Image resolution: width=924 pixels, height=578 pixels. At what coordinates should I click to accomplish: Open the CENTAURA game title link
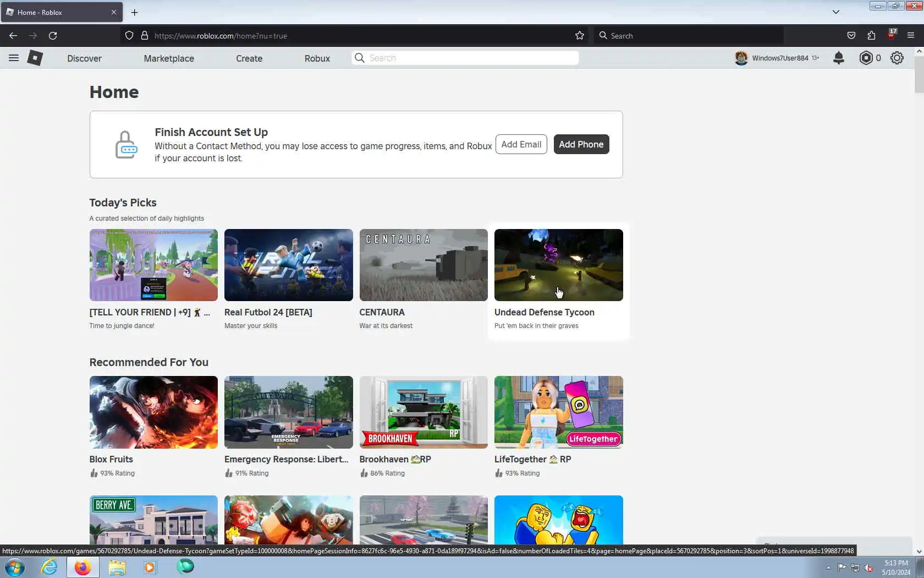pyautogui.click(x=382, y=312)
